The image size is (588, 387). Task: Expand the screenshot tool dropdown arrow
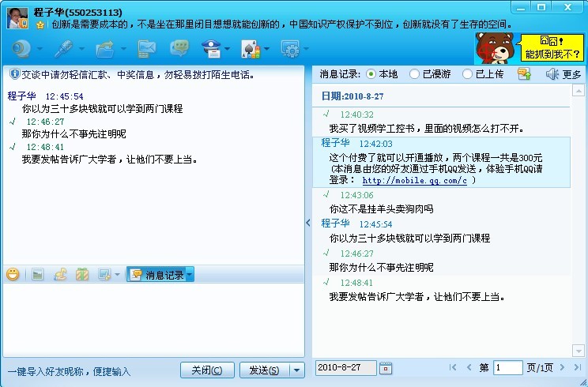(x=117, y=275)
